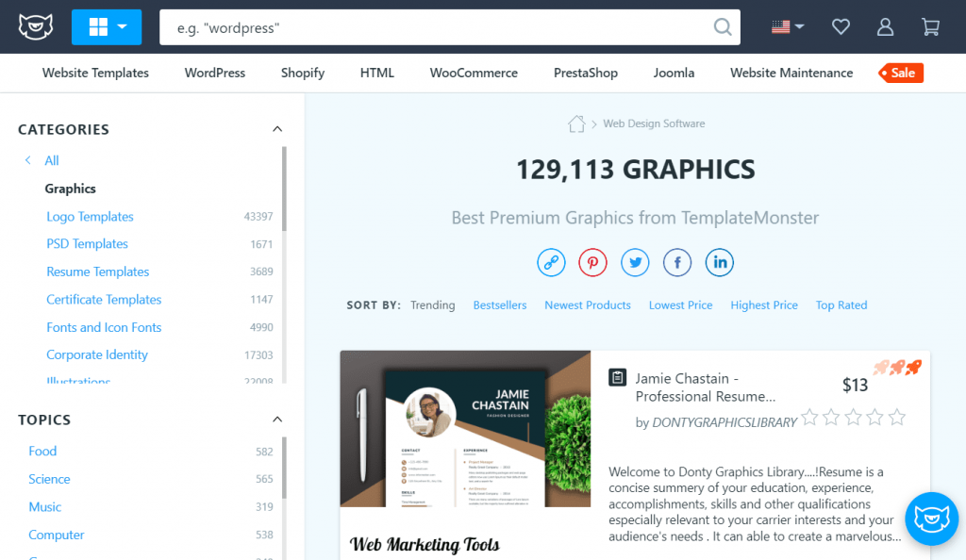
Task: Open the WooCommerce menu item
Action: click(474, 73)
